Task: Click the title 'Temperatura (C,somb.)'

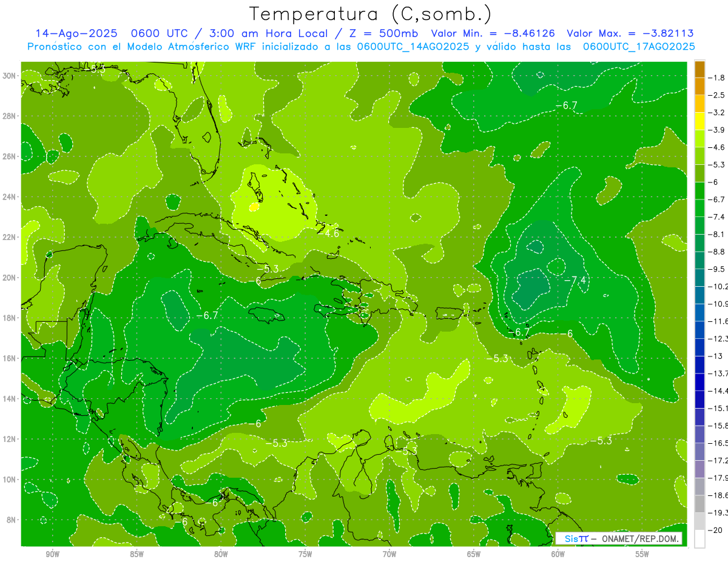Action: pos(371,14)
